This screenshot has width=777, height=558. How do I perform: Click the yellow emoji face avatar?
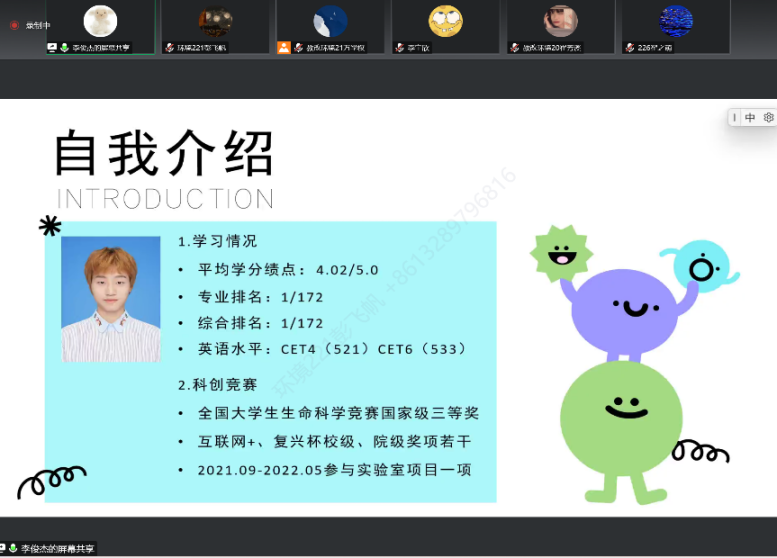tap(445, 20)
